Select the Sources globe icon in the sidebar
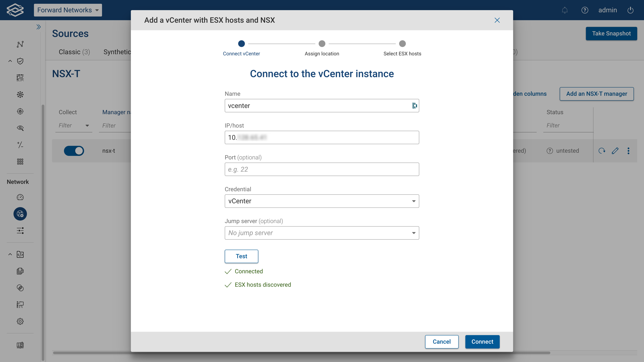 20,214
